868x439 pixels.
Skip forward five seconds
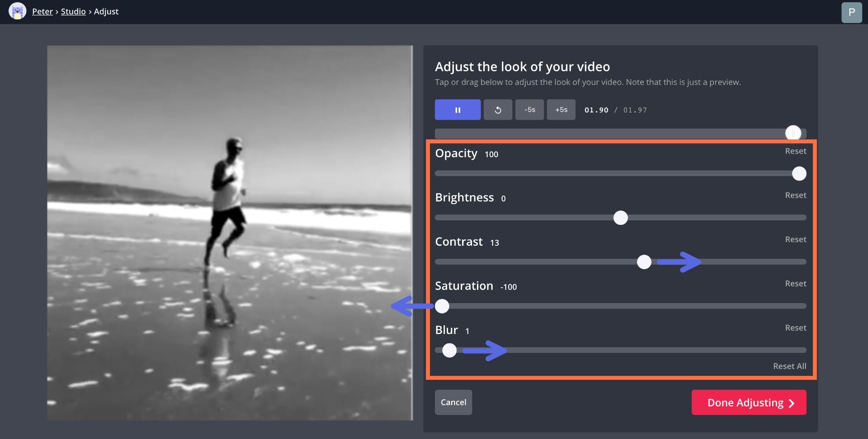point(561,110)
